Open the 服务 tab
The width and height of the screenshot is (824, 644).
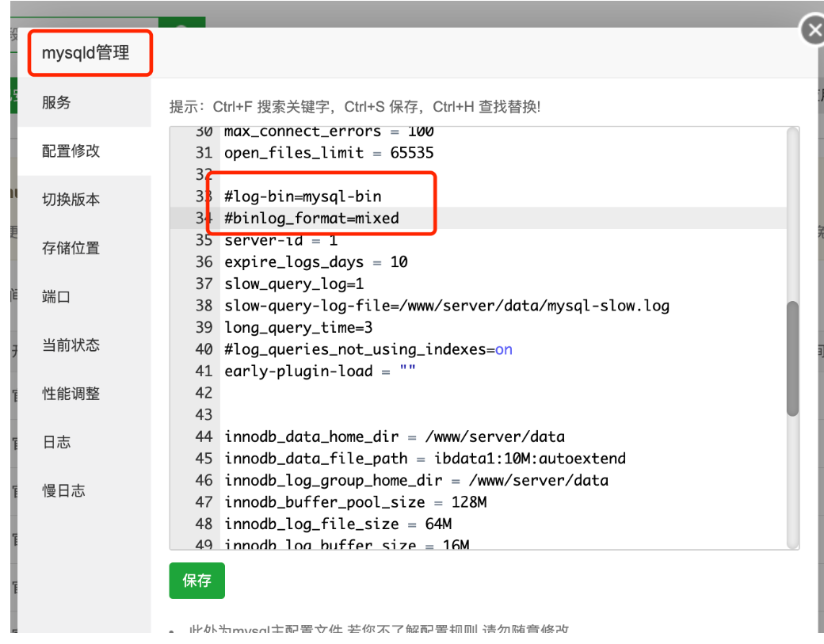pyautogui.click(x=56, y=102)
